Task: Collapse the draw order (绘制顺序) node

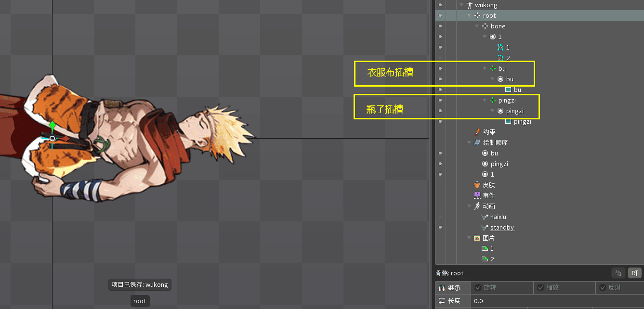Action: [x=470, y=142]
